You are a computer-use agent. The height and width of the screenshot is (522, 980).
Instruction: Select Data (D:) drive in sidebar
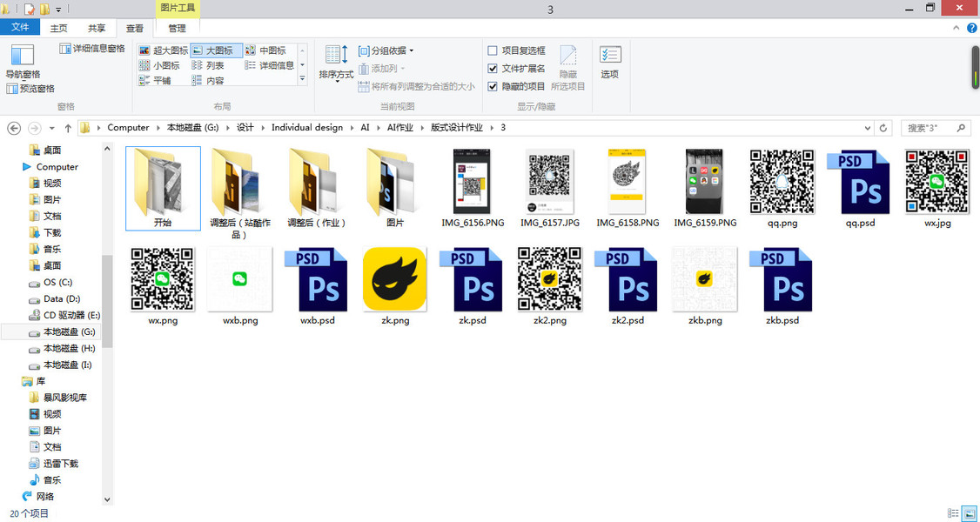(x=54, y=298)
